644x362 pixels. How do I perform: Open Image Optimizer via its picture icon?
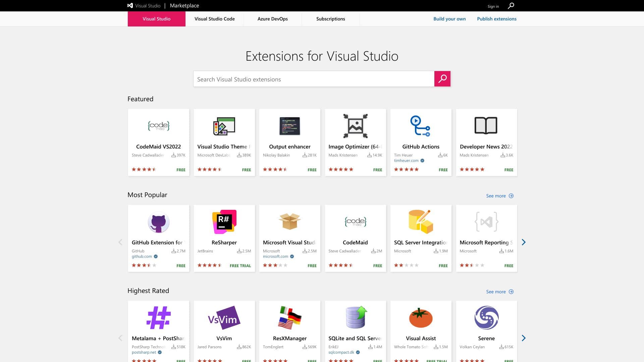pyautogui.click(x=355, y=126)
